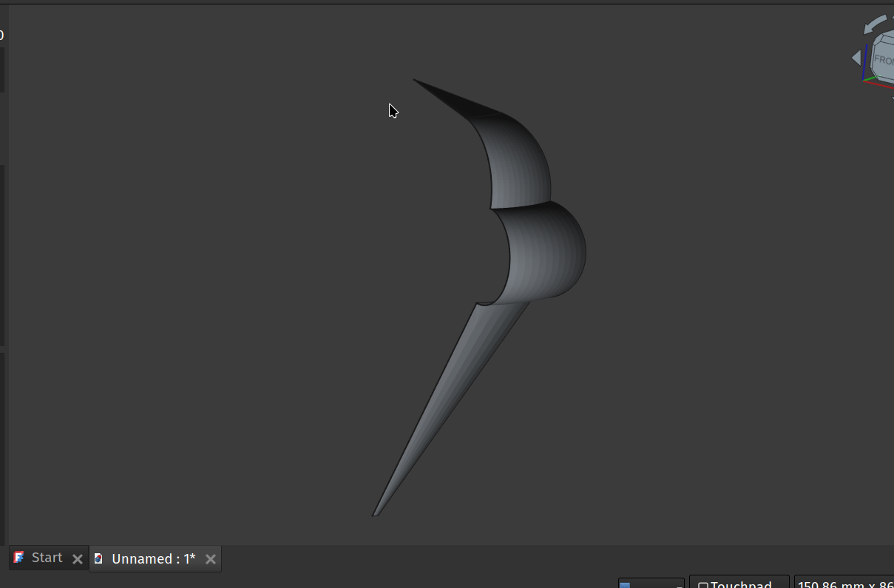Click the viewport dimensions readout button
The image size is (894, 588).
click(844, 583)
